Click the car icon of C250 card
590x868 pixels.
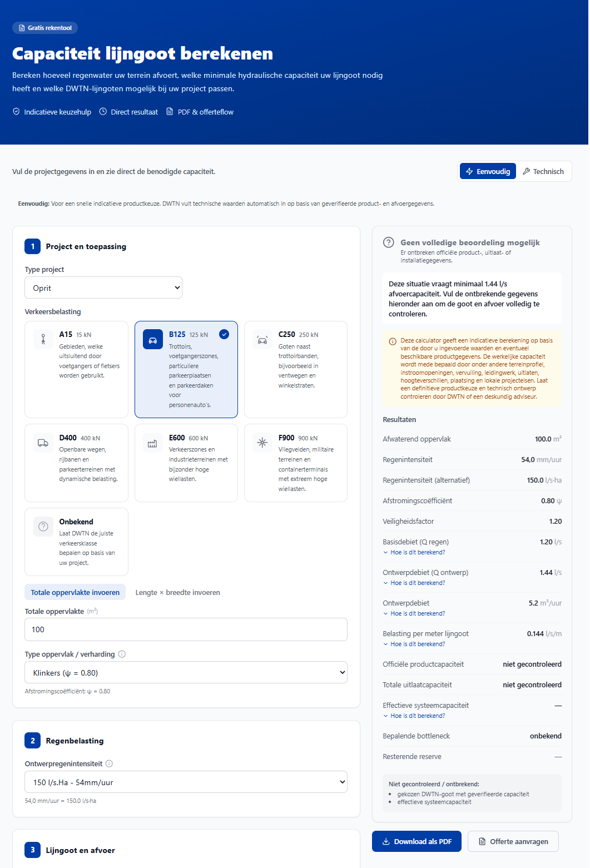(x=262, y=339)
